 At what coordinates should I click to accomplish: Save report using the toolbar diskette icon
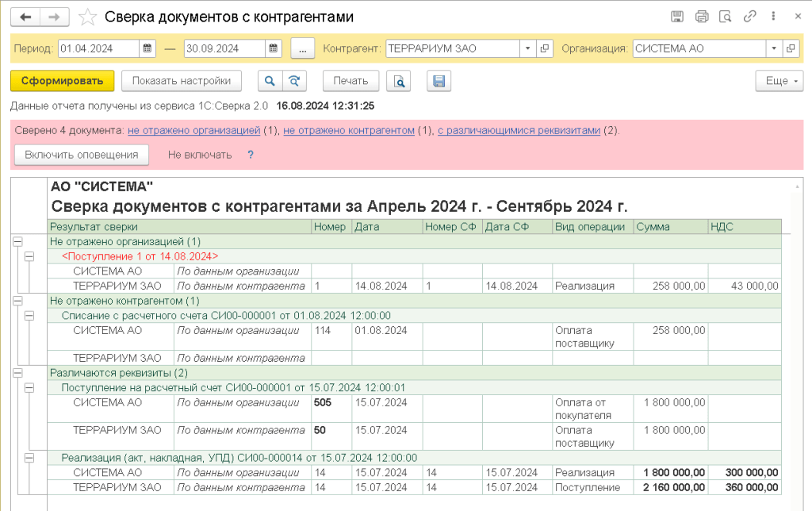click(x=439, y=81)
